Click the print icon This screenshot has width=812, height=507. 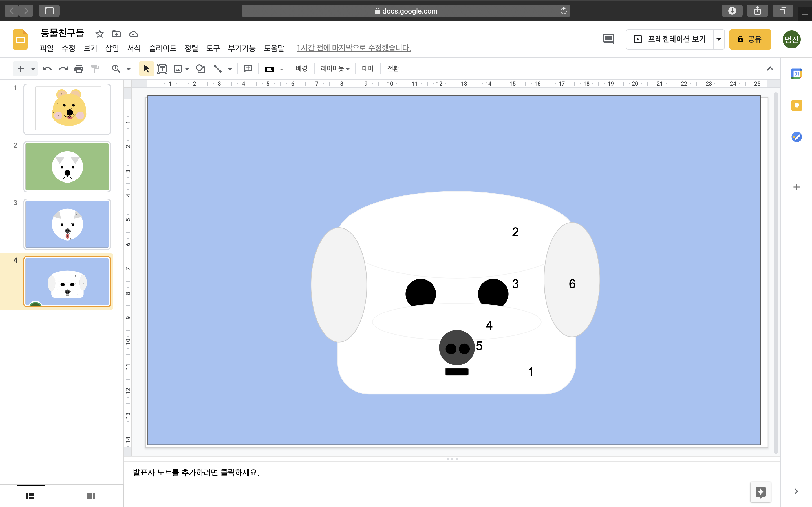pos(79,69)
